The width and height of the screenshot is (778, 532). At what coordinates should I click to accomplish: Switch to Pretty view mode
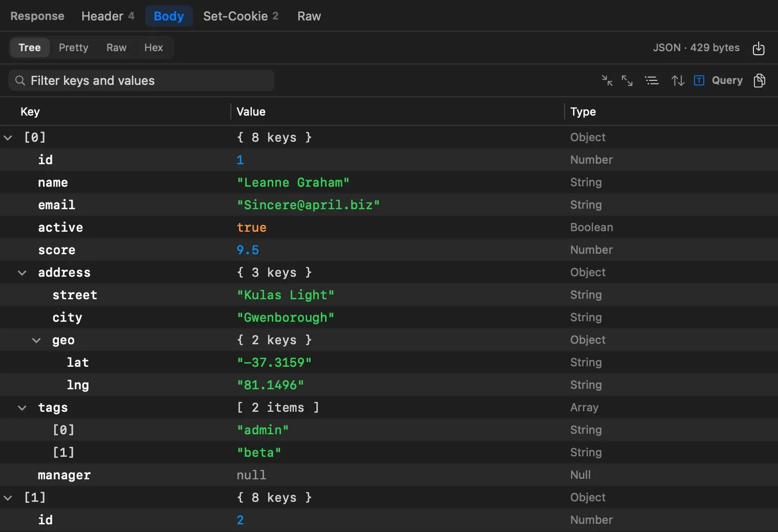point(74,48)
